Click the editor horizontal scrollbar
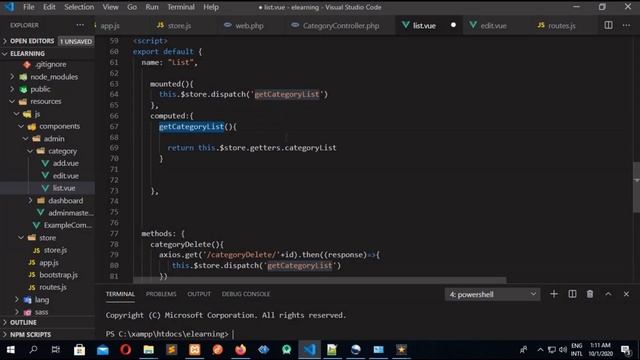The width and height of the screenshot is (640, 360). pos(320,280)
